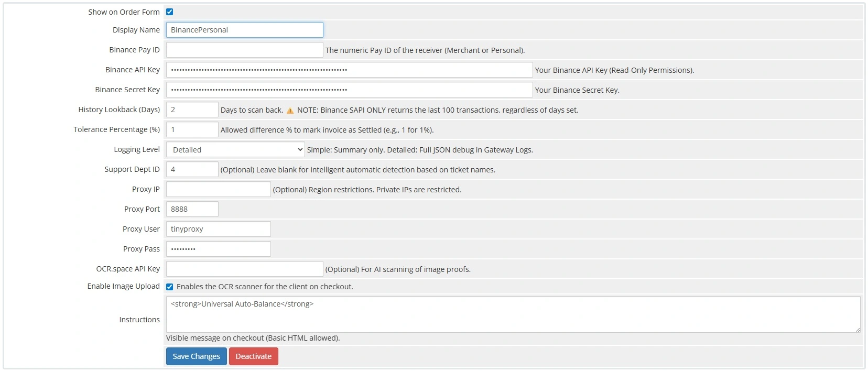The height and width of the screenshot is (371, 868).
Task: Click the resize handle of the Instructions box
Action: pos(859,329)
